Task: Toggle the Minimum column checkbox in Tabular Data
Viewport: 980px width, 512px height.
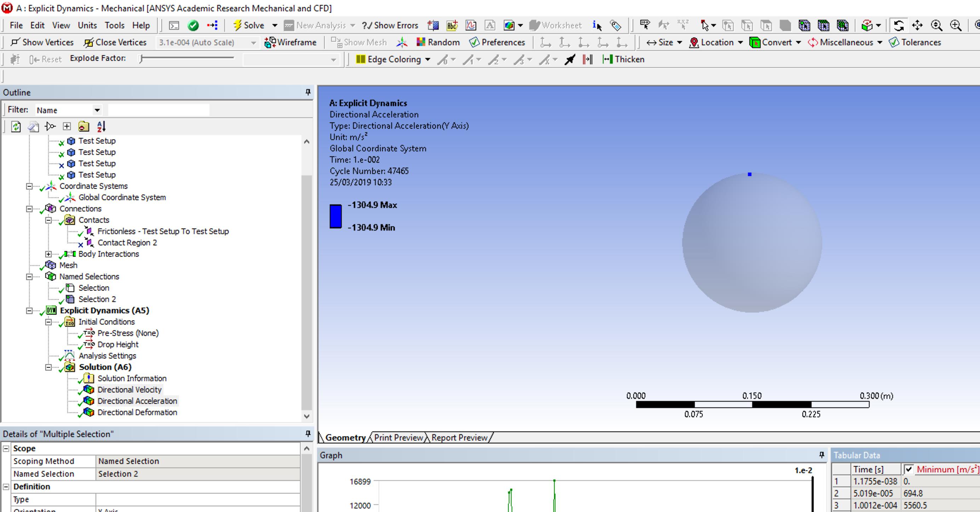Action: [909, 469]
